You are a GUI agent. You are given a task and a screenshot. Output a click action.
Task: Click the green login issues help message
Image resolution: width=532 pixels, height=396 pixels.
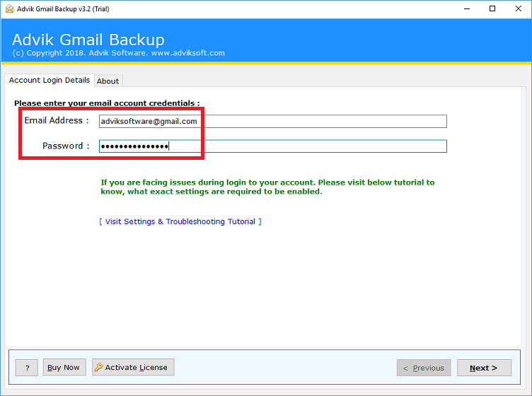267,187
